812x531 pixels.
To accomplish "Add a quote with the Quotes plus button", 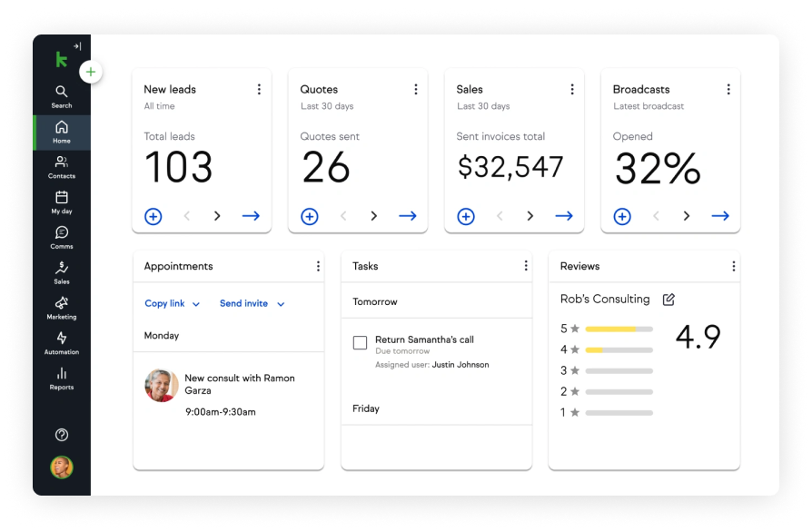I will pos(309,216).
